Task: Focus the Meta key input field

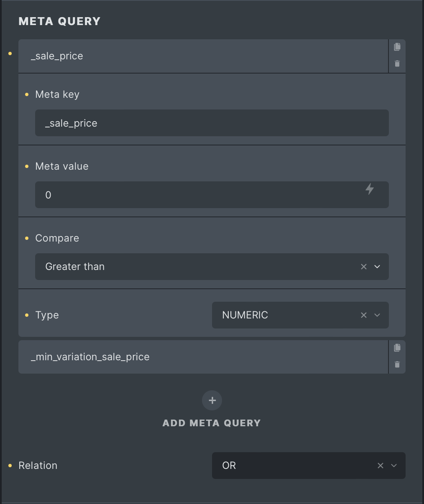Action: [212, 123]
